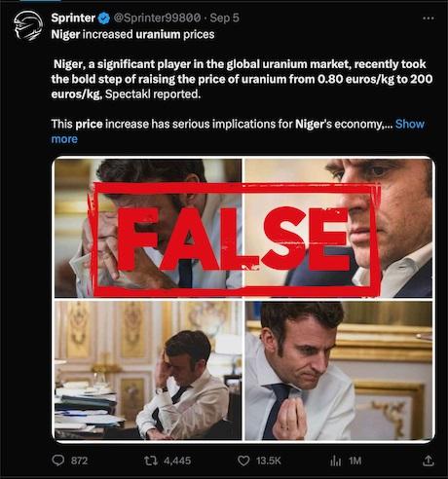Click the 872 replies count

(x=79, y=461)
